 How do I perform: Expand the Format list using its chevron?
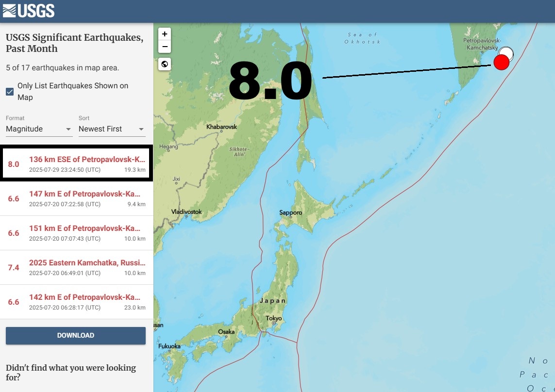[68, 130]
